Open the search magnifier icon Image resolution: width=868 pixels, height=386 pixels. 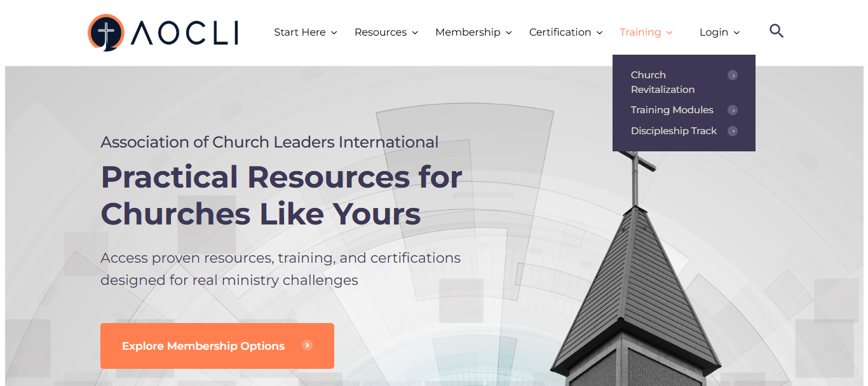click(776, 31)
